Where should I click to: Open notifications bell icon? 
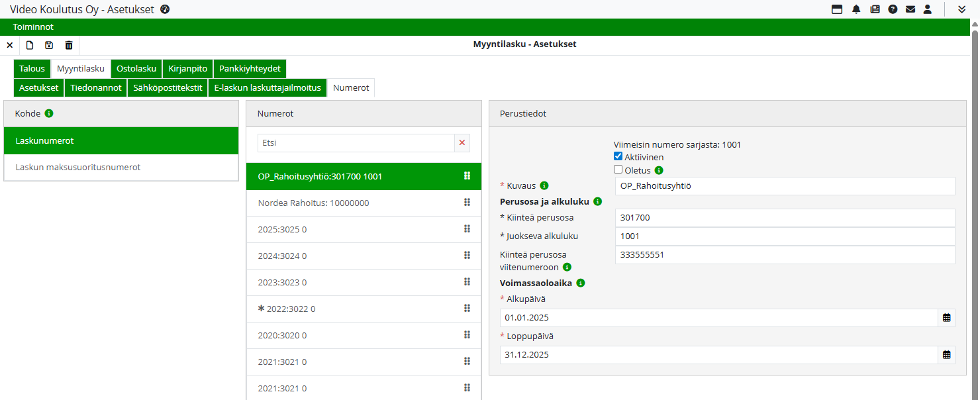pos(856,9)
